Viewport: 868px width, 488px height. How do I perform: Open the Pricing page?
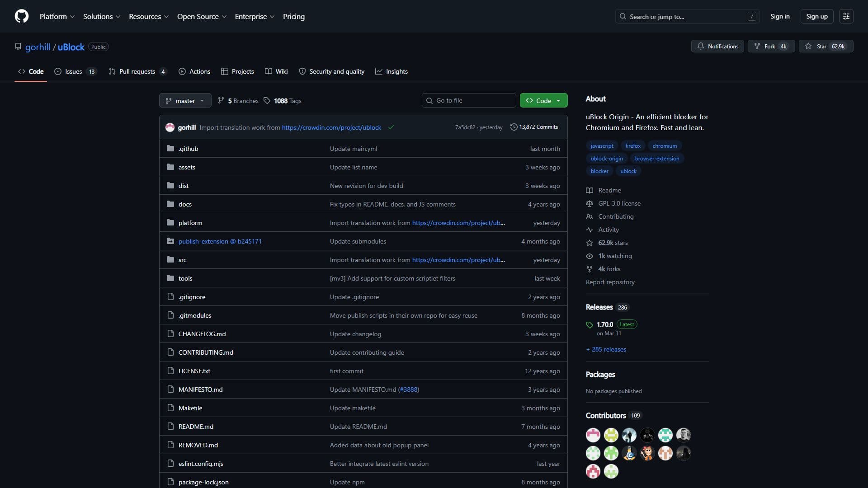(x=294, y=16)
